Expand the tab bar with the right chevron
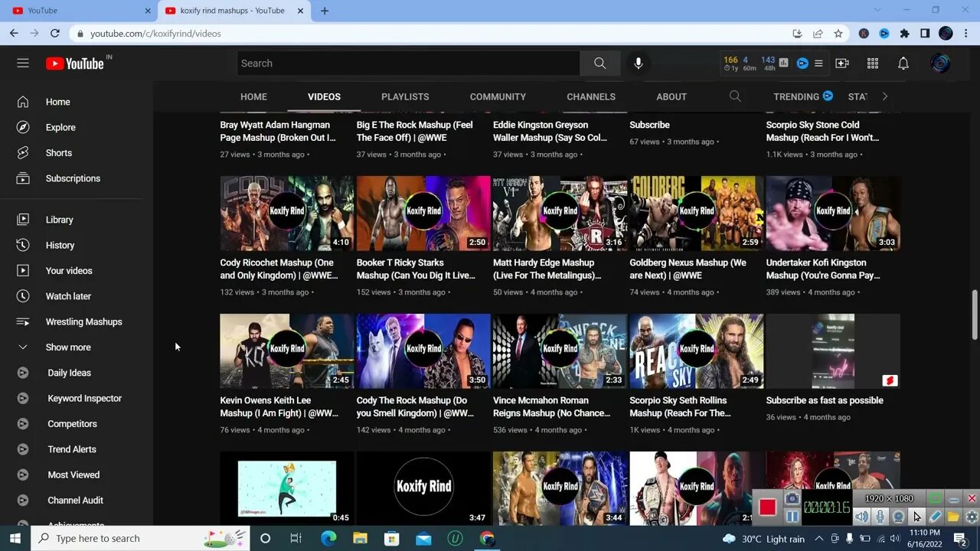980x551 pixels. pyautogui.click(x=884, y=96)
